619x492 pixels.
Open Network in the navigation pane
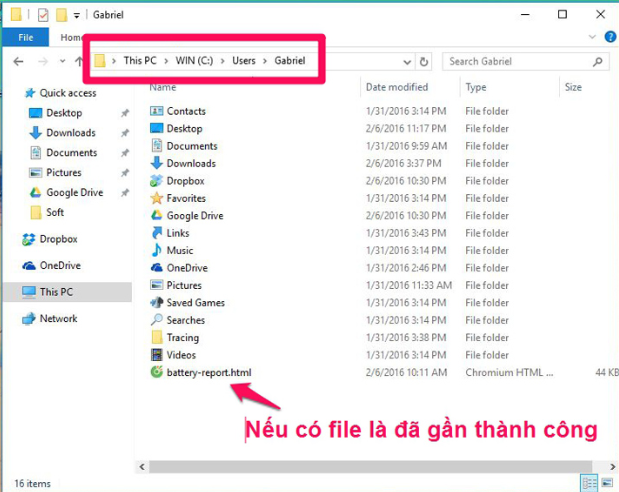(x=58, y=319)
